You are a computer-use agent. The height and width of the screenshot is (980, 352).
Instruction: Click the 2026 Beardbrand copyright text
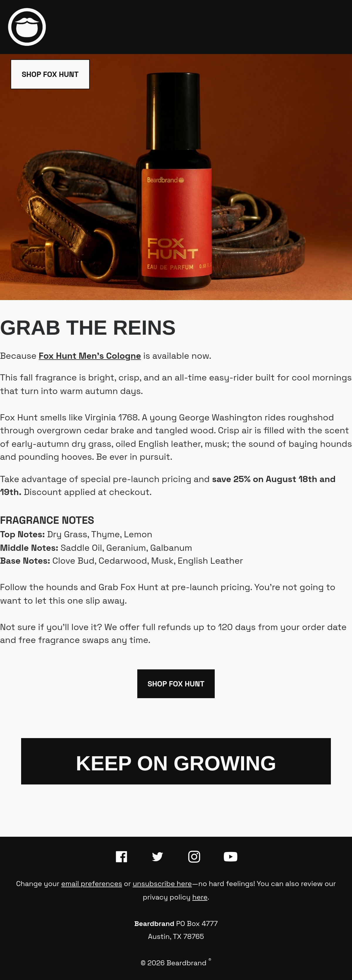[x=174, y=963]
